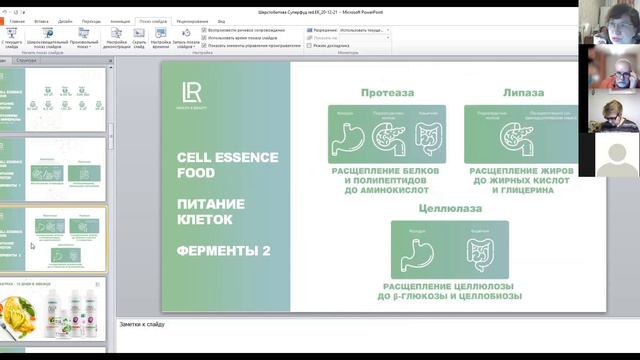Screen dimensions: 640x360
Task: Click stomach icon in Протеаза box
Action: 348,139
